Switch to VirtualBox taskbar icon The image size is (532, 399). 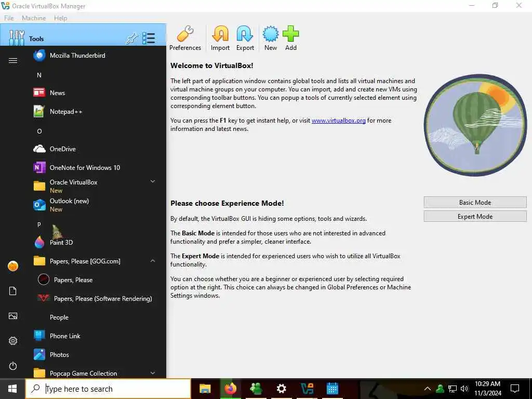coord(307,389)
